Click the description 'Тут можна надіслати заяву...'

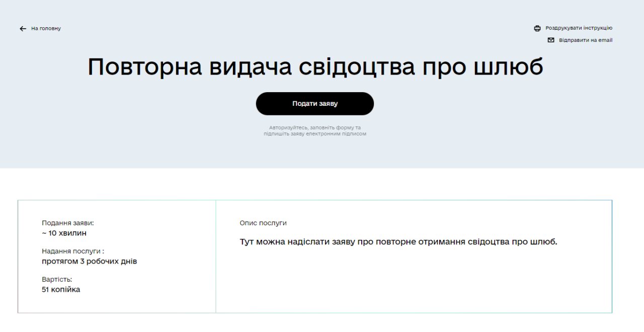(398, 242)
